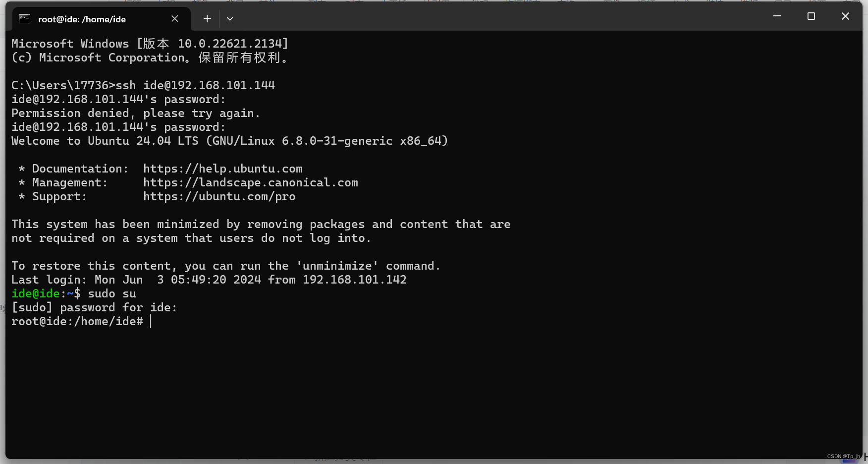Maximize the terminal window
The image size is (868, 464).
[x=811, y=16]
